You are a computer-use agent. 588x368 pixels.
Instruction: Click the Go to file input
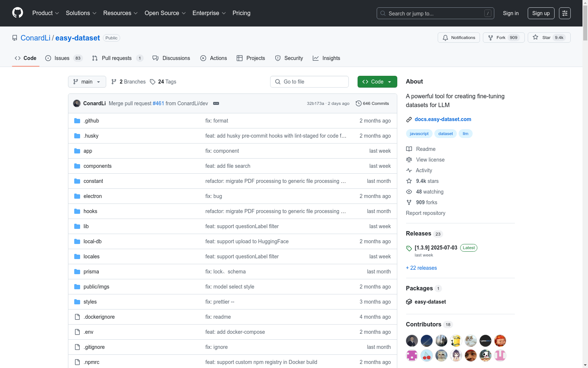309,82
